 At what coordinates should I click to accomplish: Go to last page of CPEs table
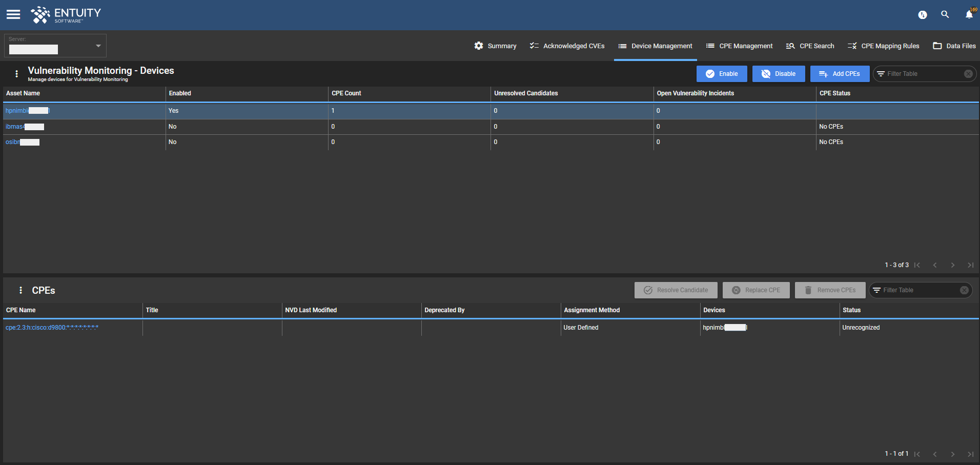(x=970, y=454)
